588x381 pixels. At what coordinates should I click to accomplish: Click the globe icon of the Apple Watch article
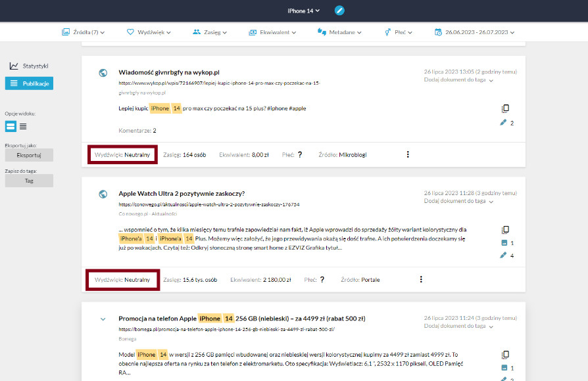(103, 194)
